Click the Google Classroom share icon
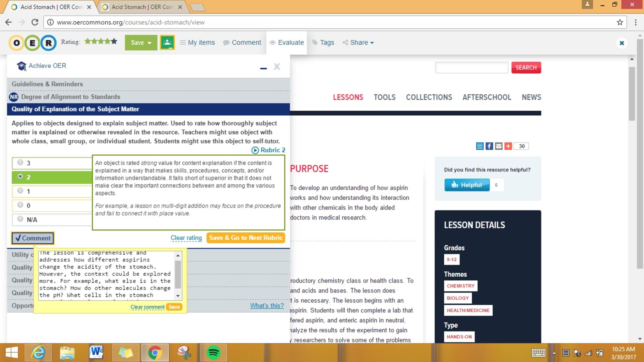This screenshot has height=362, width=644. 167,42
